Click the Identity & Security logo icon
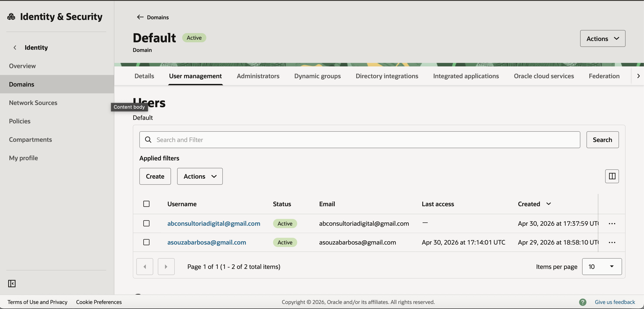 [11, 17]
